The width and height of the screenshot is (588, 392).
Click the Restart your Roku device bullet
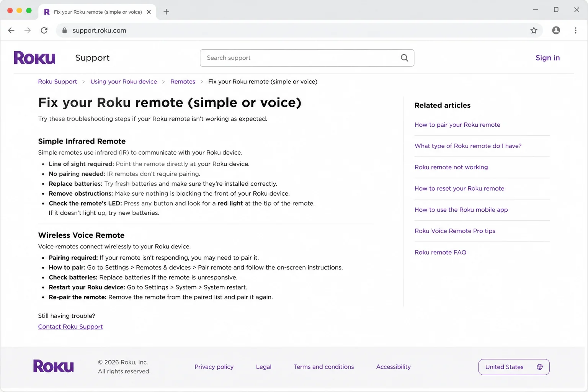[x=148, y=287]
